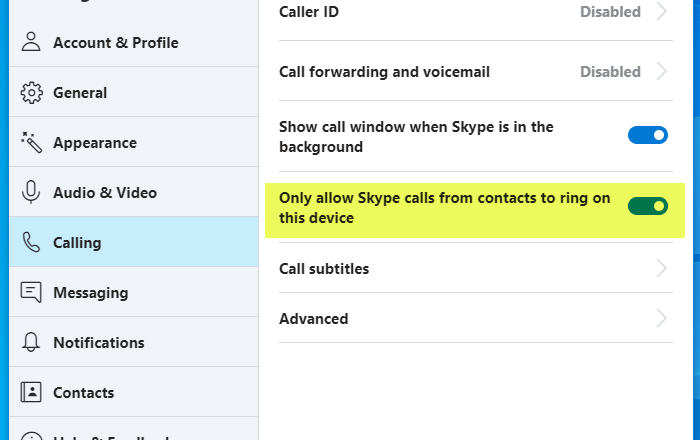This screenshot has width=700, height=440.
Task: Switch to Messaging settings section
Action: [x=91, y=292]
